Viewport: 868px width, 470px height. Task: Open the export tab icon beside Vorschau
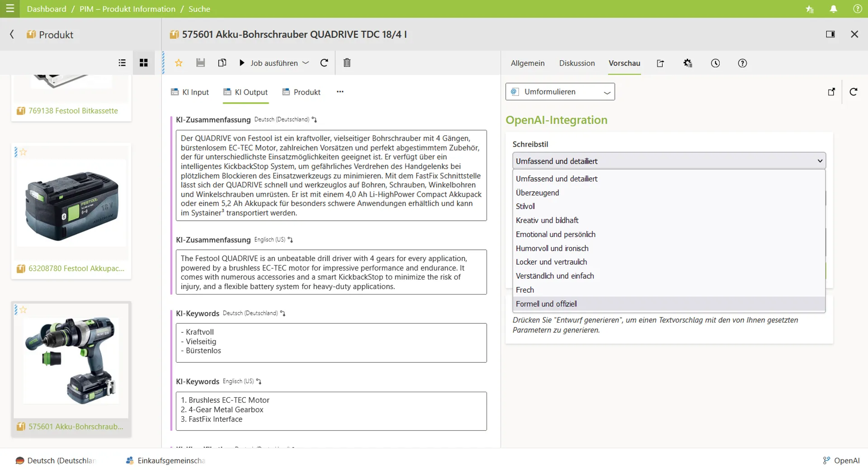(x=660, y=63)
